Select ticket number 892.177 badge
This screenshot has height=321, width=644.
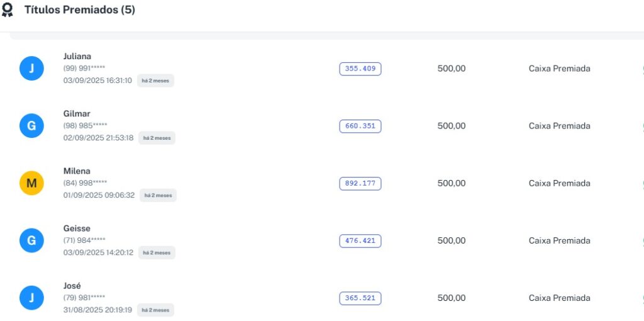(360, 183)
